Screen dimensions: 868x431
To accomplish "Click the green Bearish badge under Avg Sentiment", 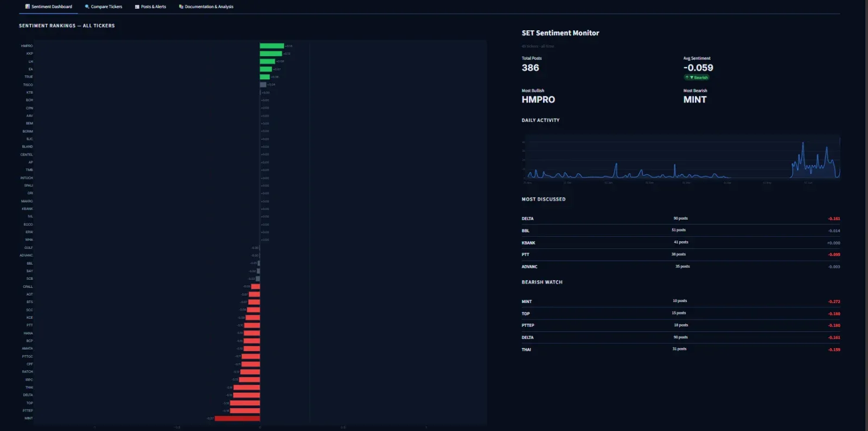I will pyautogui.click(x=697, y=78).
